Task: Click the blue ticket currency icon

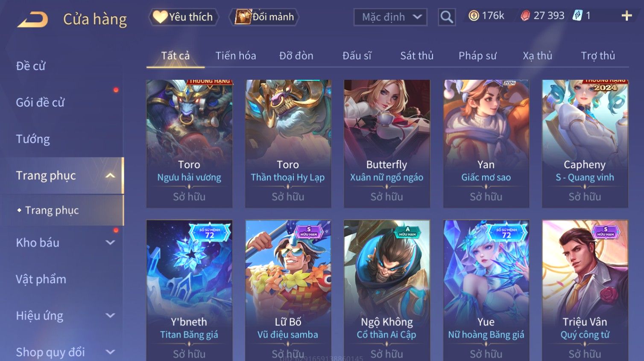Action: click(577, 16)
